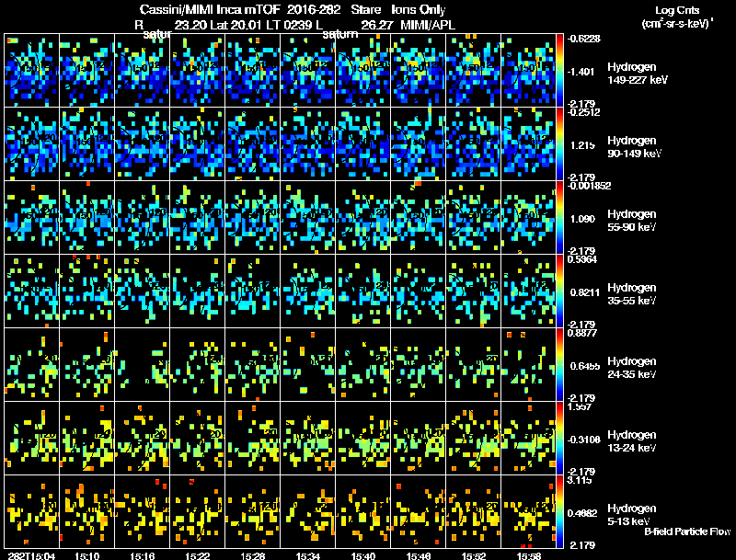The image size is (736, 560).
Task: Click the 15:58 time axis label
Action: (529, 555)
